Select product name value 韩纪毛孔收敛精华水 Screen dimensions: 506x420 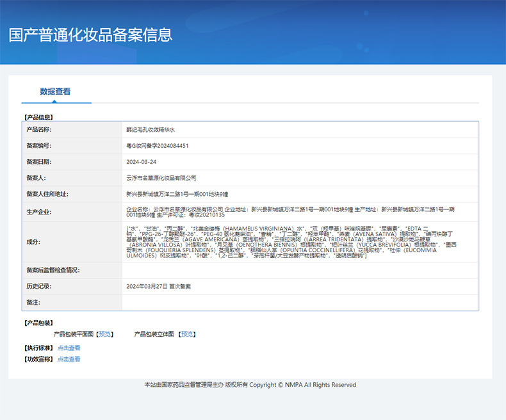151,130
